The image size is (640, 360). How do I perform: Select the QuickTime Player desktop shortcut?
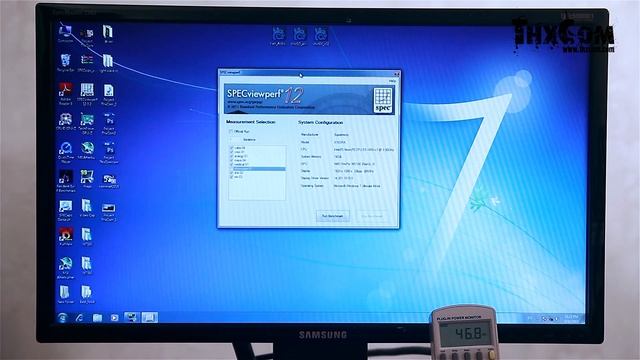pos(65,153)
